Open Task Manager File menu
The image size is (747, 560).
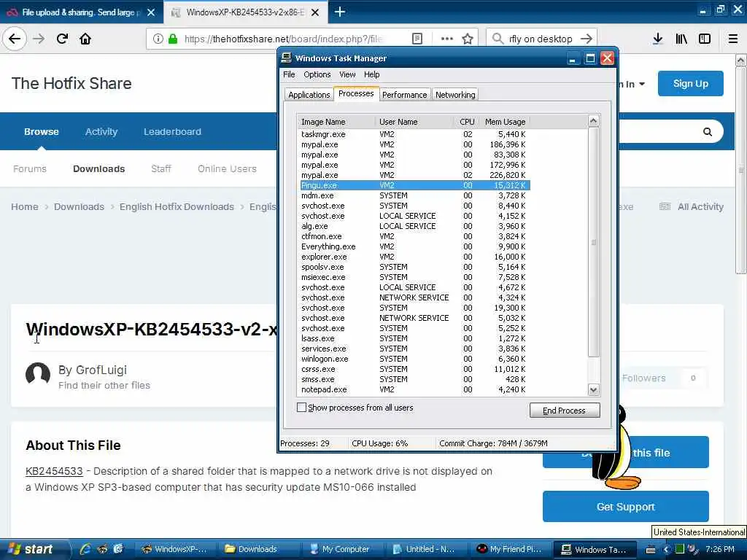[289, 75]
